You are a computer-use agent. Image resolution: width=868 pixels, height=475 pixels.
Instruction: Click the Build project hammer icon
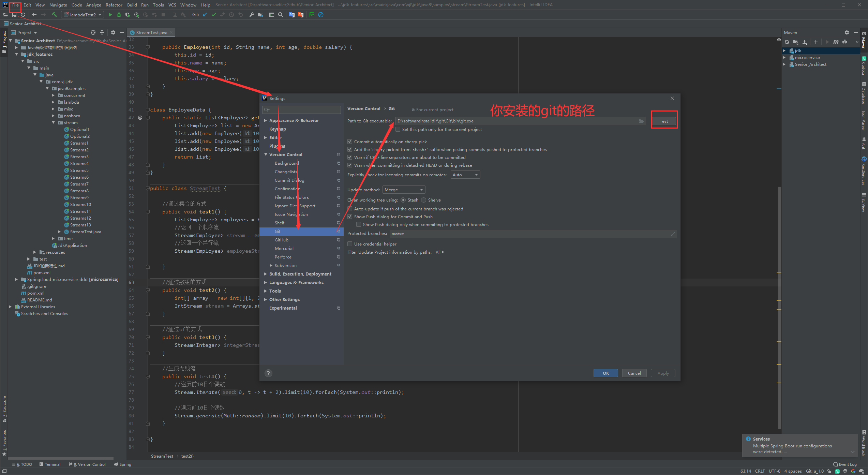[x=55, y=15]
